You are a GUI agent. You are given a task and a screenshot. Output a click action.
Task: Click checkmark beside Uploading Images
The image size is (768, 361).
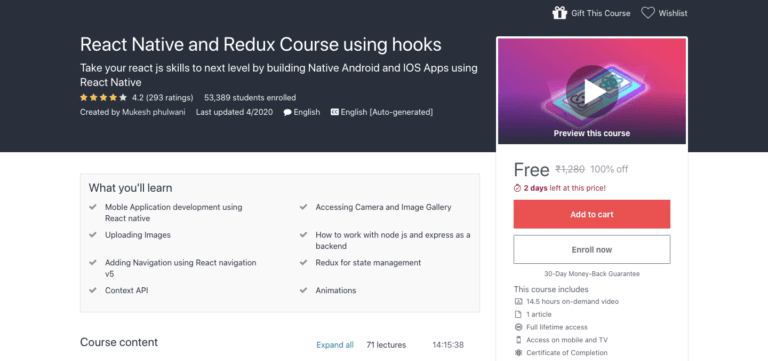tap(93, 235)
